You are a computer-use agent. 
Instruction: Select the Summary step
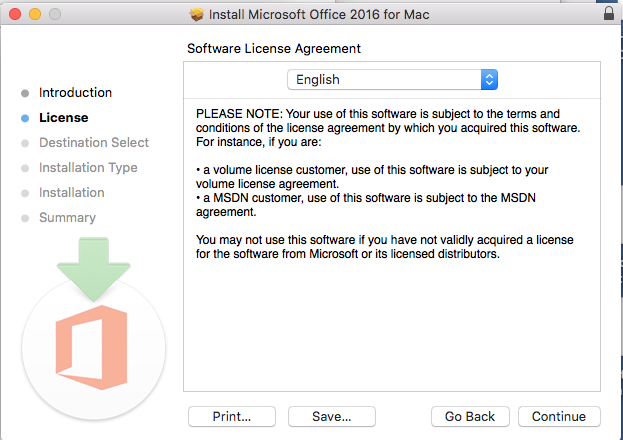coord(67,218)
